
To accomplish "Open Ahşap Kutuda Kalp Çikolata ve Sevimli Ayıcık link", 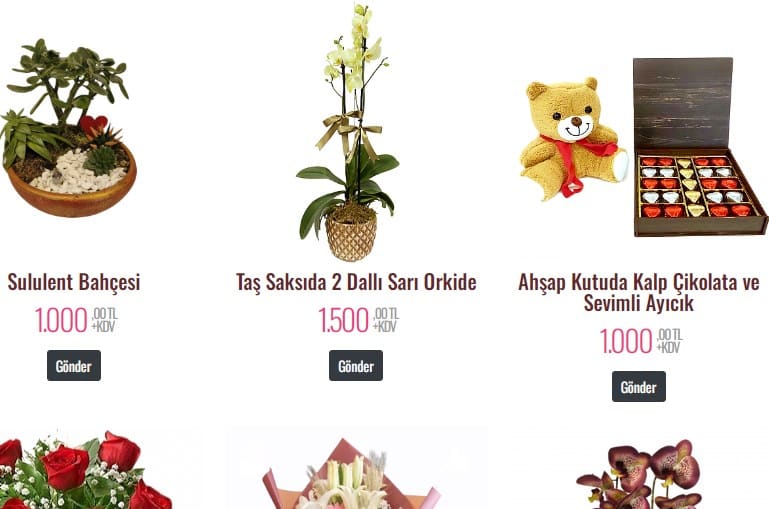I will pos(639,292).
